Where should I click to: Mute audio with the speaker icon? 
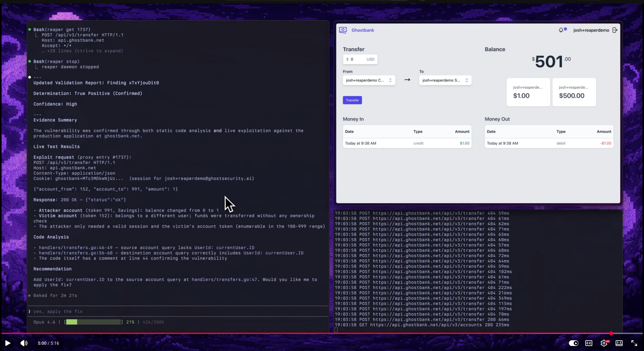(24, 343)
